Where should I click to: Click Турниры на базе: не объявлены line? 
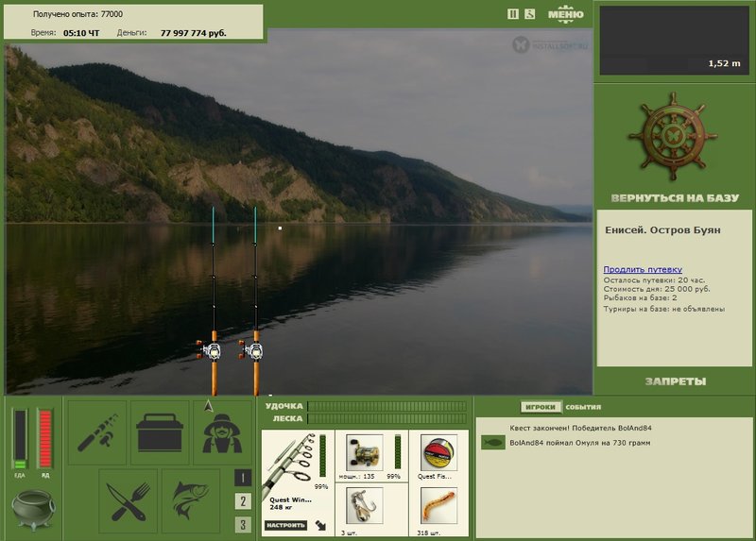(x=664, y=309)
